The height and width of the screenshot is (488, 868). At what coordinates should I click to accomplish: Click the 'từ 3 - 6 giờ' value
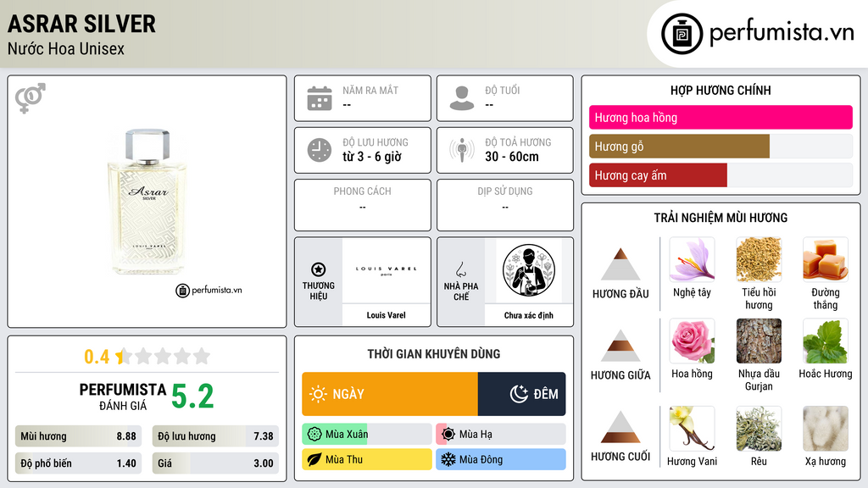(x=372, y=157)
